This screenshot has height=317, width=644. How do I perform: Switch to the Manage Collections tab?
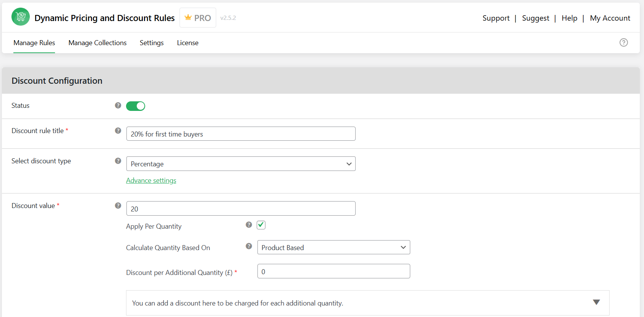(97, 43)
